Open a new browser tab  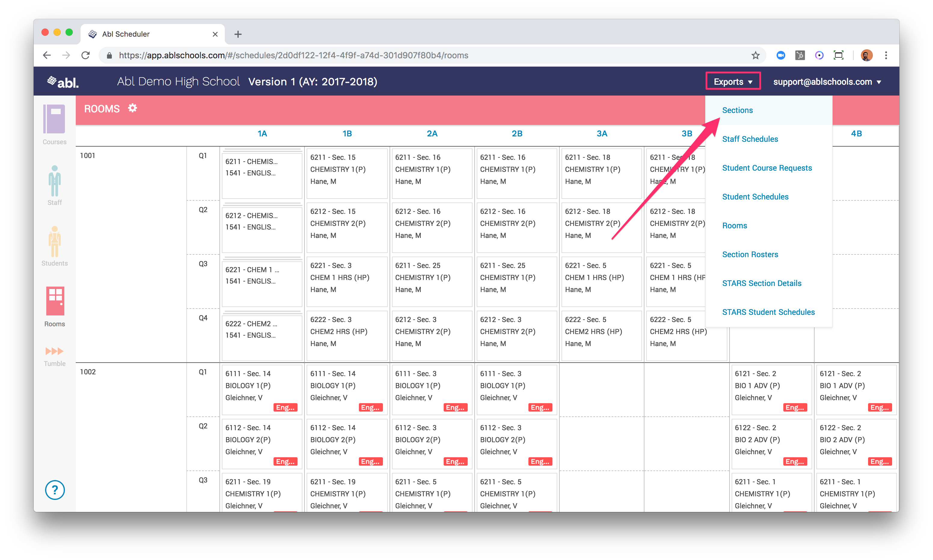click(x=238, y=34)
